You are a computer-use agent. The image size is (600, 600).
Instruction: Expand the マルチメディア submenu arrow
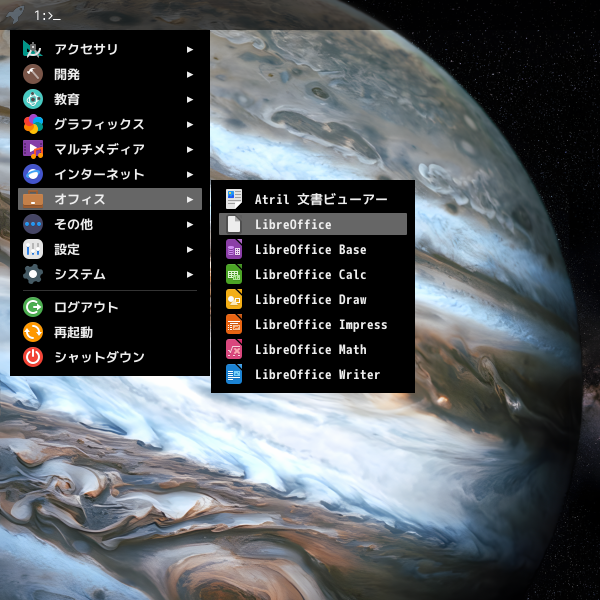[x=190, y=149]
